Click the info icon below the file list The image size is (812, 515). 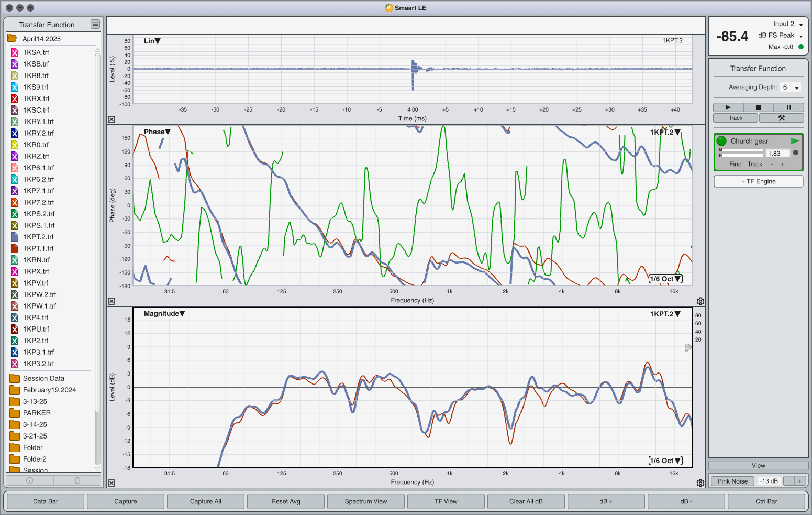pos(29,480)
